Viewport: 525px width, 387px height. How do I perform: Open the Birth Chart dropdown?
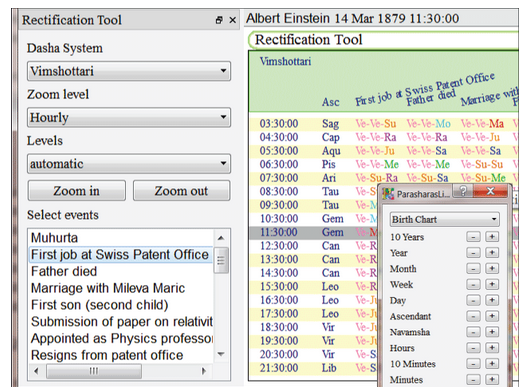click(445, 219)
